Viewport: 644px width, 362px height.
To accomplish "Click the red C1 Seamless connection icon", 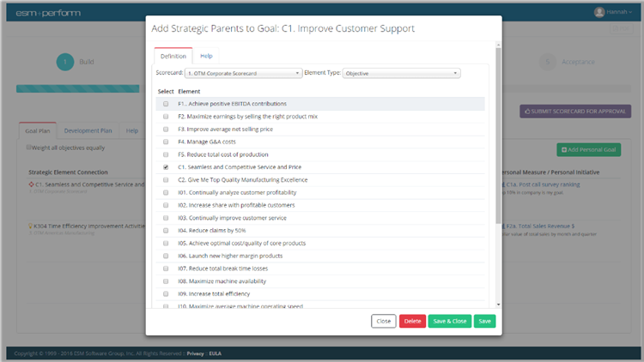I will tap(31, 184).
